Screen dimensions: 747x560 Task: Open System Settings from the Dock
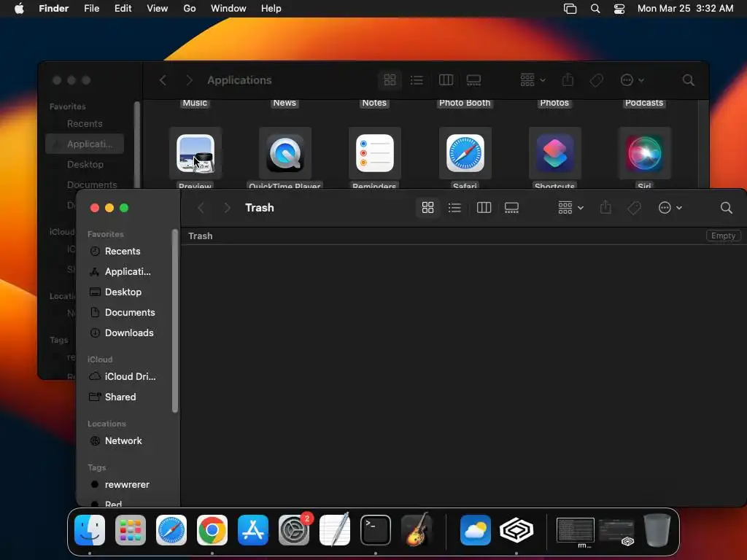294,530
